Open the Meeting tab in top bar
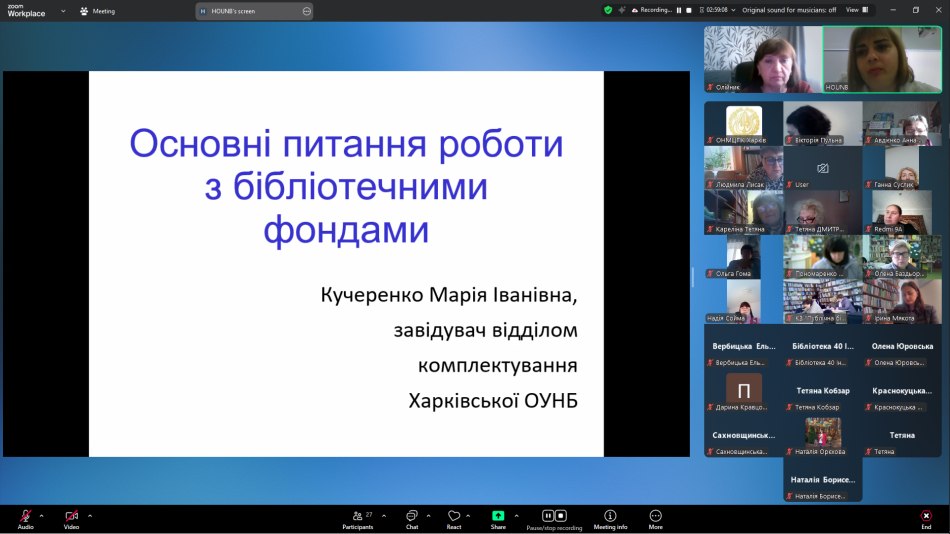 tap(97, 11)
